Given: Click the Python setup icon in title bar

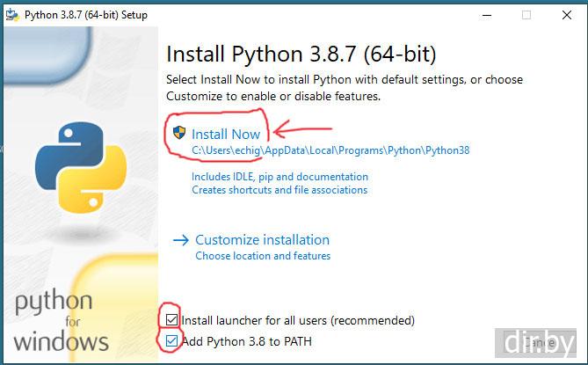Looking at the screenshot, I should point(11,15).
